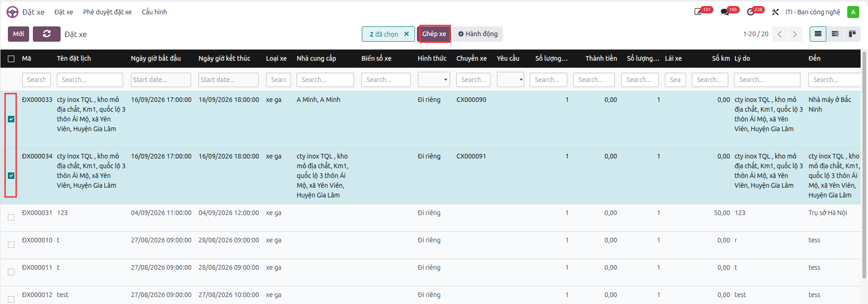Viewport: 868px width, 304px height.
Task: Open the Hành động actions dropdown
Action: click(477, 34)
